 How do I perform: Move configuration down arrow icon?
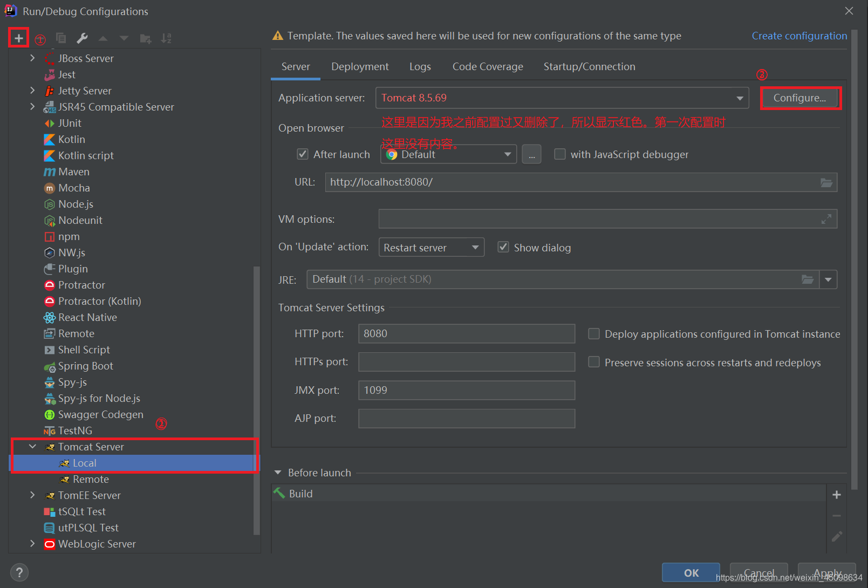pos(124,38)
